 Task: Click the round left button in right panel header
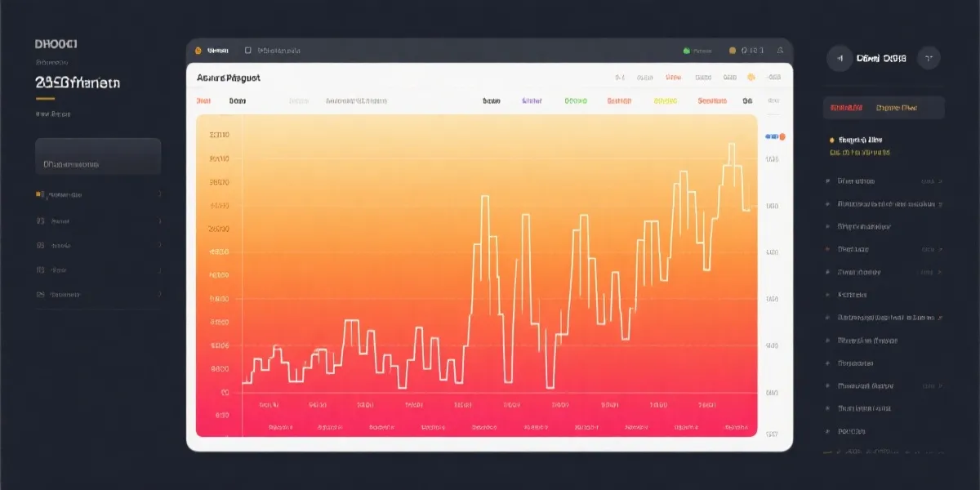(839, 58)
